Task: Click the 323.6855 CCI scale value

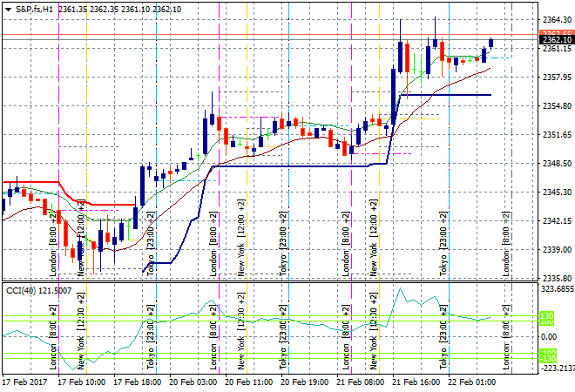Action: (556, 288)
